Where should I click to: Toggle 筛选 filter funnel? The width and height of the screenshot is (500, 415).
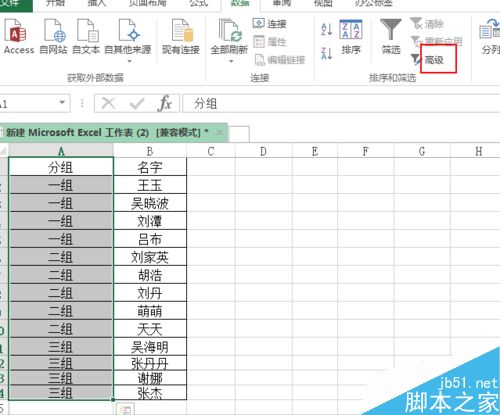pos(391,37)
